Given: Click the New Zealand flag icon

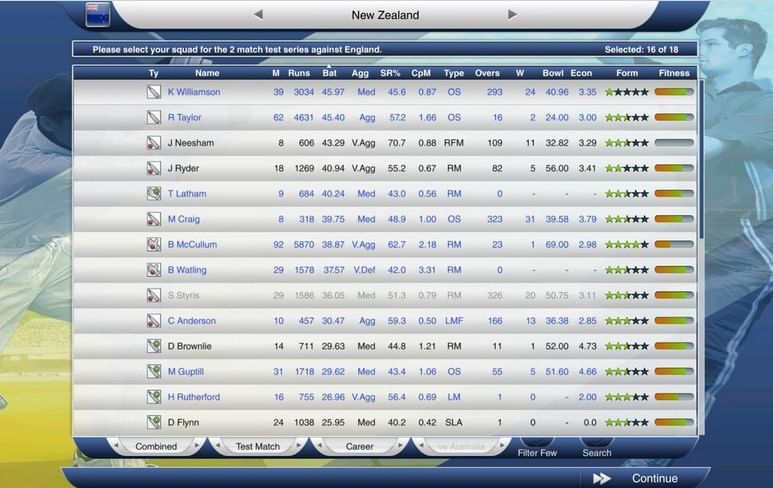Looking at the screenshot, I should click(x=98, y=14).
